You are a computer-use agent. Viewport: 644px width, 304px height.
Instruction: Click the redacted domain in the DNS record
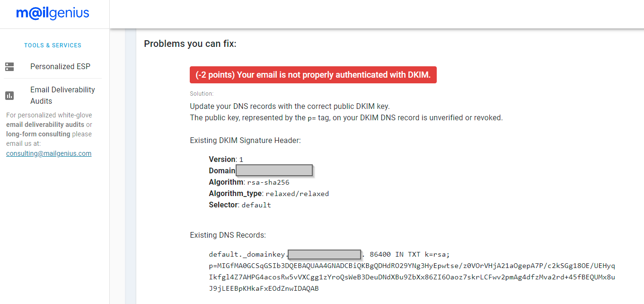click(x=324, y=254)
